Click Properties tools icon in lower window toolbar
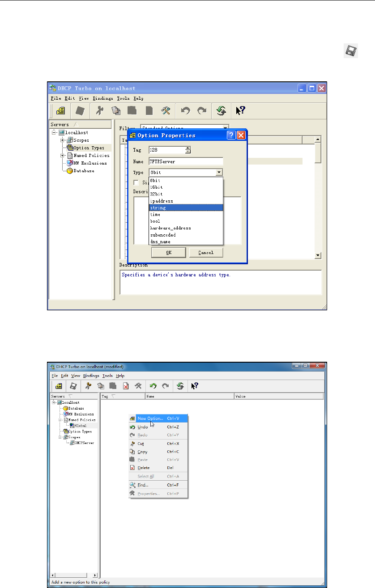 pyautogui.click(x=138, y=386)
